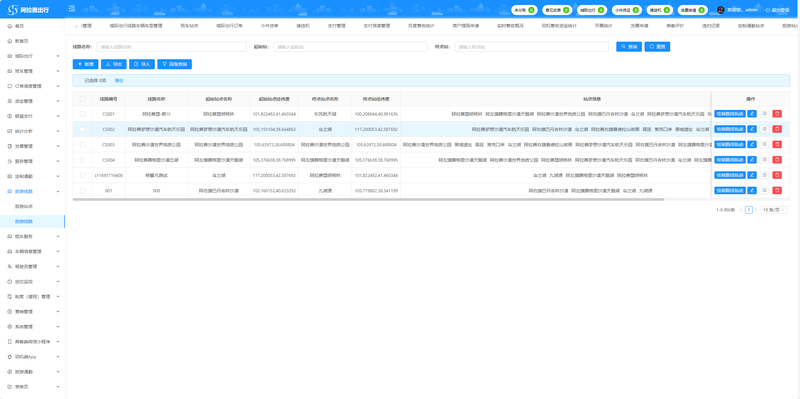
Task: Click the 首页 home icon in sidebar
Action: (x=10, y=26)
